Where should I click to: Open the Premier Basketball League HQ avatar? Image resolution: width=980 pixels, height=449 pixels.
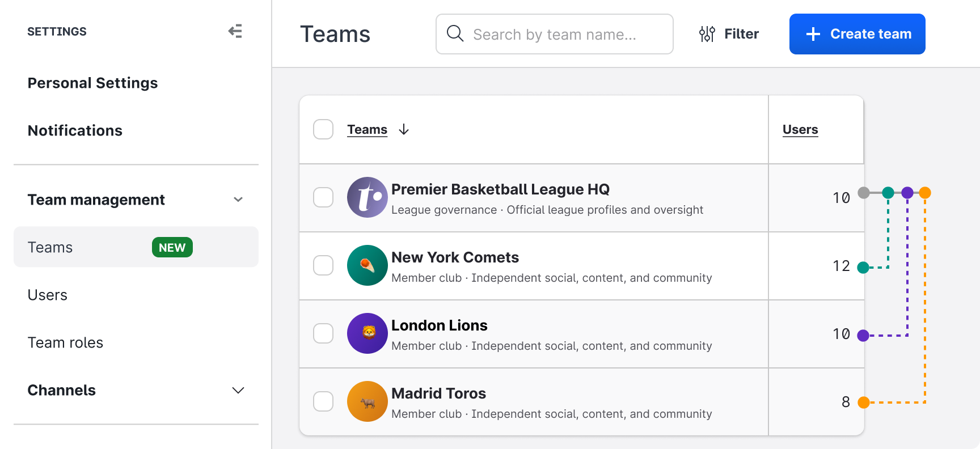[x=367, y=197]
